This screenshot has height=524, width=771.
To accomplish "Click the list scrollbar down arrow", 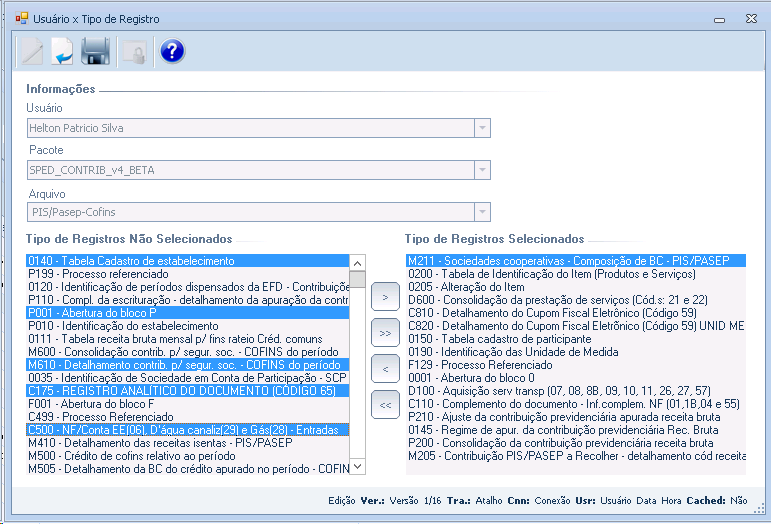I will [357, 466].
